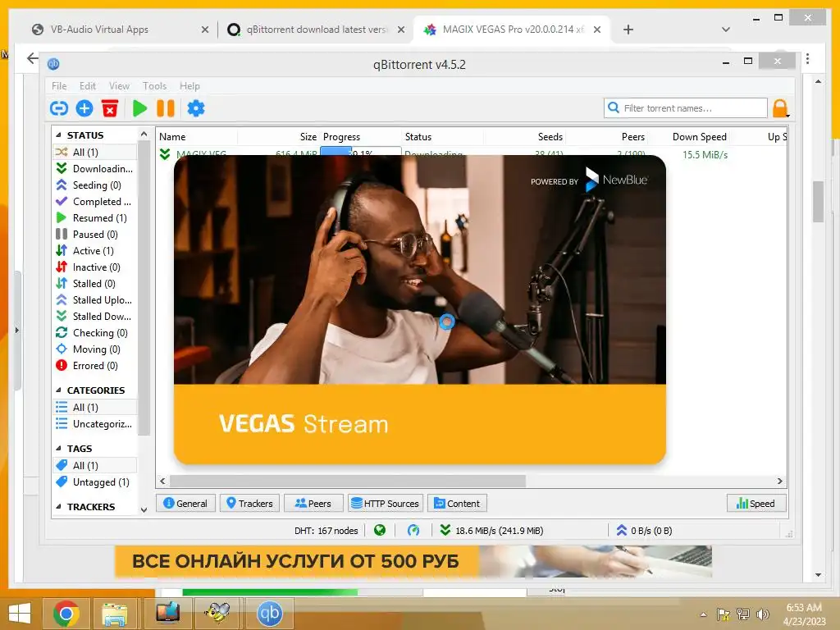Collapse the TRACKERS section
Screen dimensions: 840x630
(x=58, y=507)
